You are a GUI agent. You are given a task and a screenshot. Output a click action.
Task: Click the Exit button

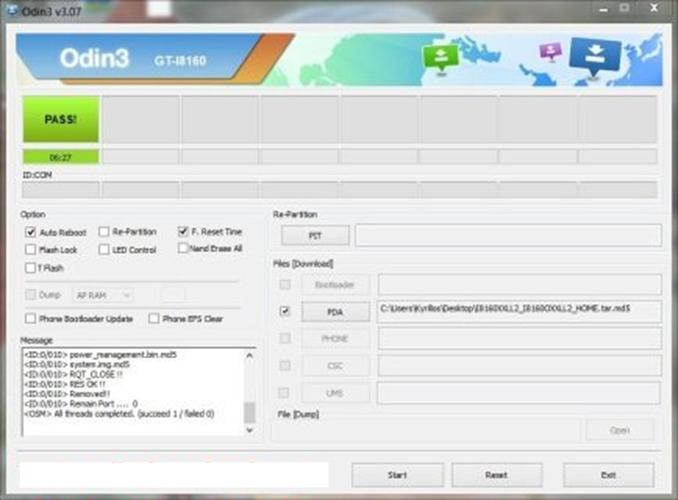click(x=608, y=475)
